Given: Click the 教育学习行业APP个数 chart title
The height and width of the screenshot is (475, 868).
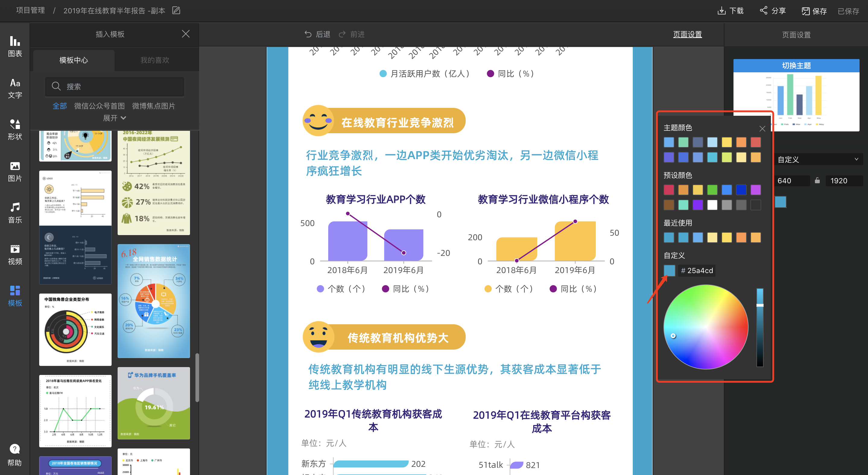Looking at the screenshot, I should tap(375, 199).
